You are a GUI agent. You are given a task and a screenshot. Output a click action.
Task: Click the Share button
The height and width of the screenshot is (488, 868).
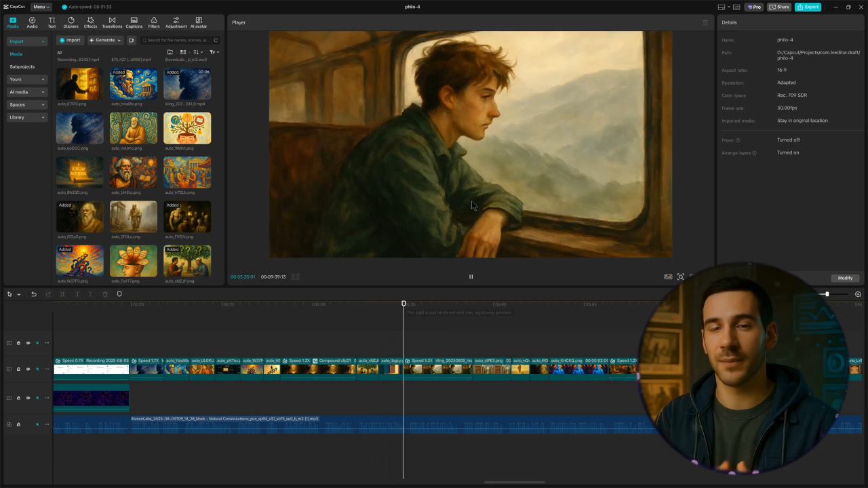coord(779,7)
